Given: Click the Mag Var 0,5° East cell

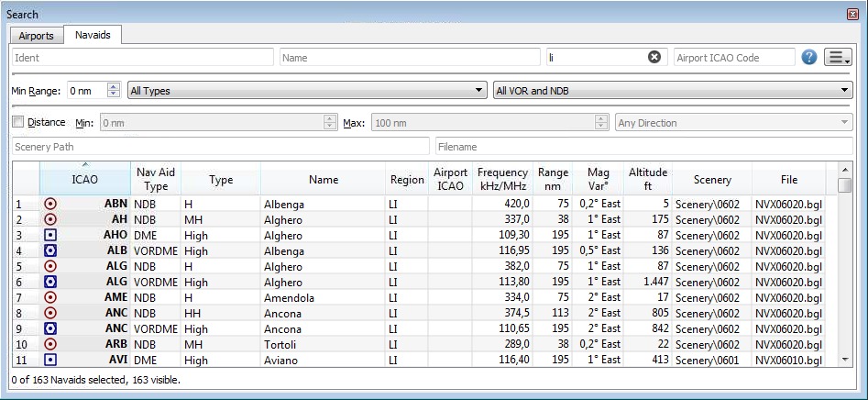Looking at the screenshot, I should [598, 250].
